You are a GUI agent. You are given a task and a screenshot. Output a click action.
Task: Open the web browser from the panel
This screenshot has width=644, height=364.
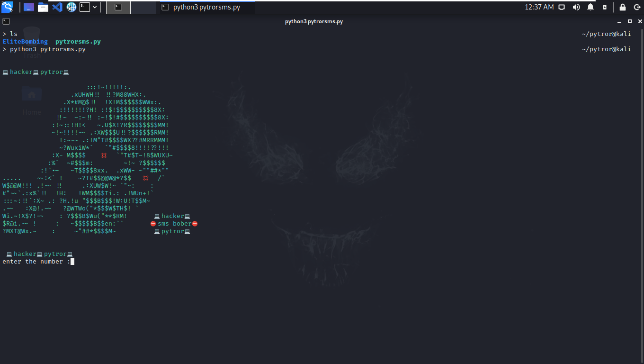click(x=71, y=7)
